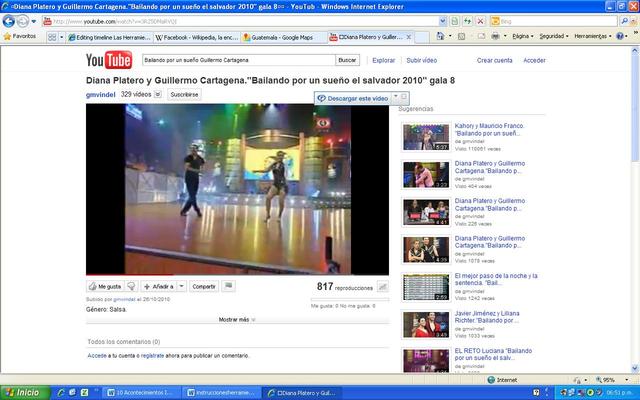The height and width of the screenshot is (400, 640).
Task: Click the Print icon in command bar
Action: [495, 36]
